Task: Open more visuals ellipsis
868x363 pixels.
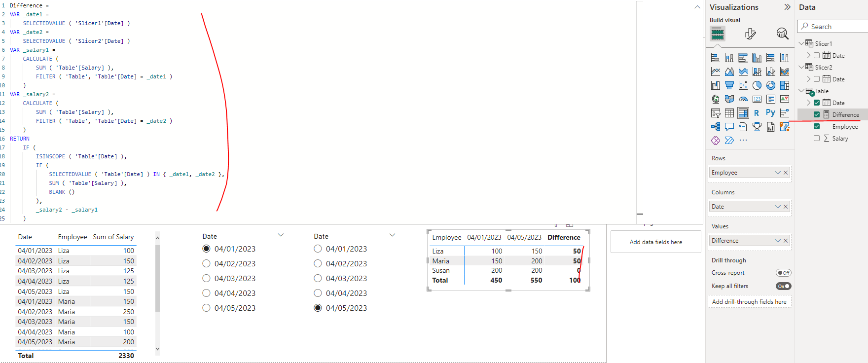Action: point(743,141)
